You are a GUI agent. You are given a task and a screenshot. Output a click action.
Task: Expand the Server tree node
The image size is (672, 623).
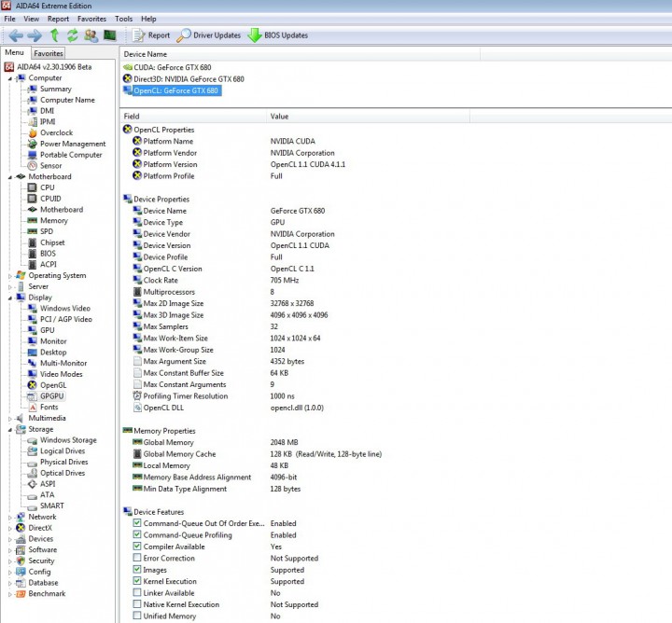pos(10,287)
